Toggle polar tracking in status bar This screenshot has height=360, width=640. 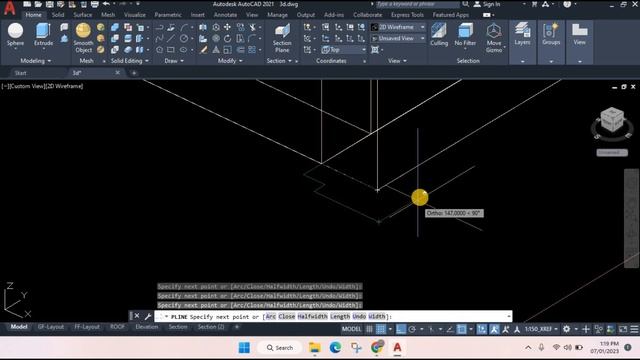412,329
